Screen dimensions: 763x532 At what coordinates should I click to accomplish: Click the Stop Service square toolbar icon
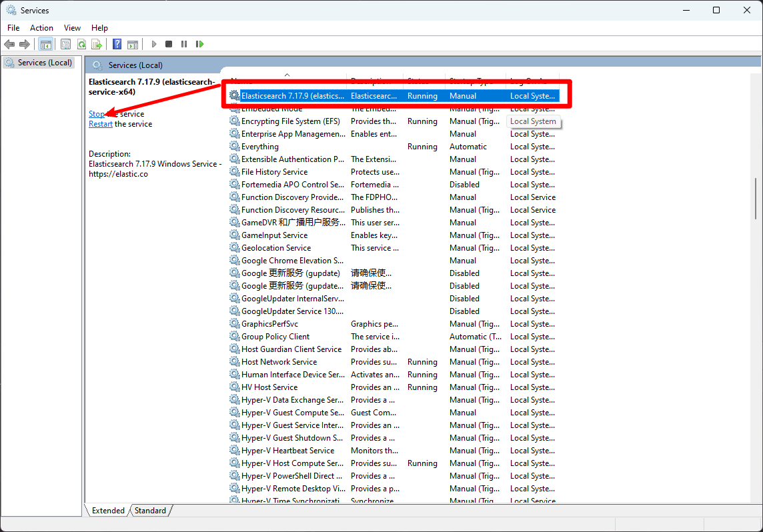[x=169, y=44]
